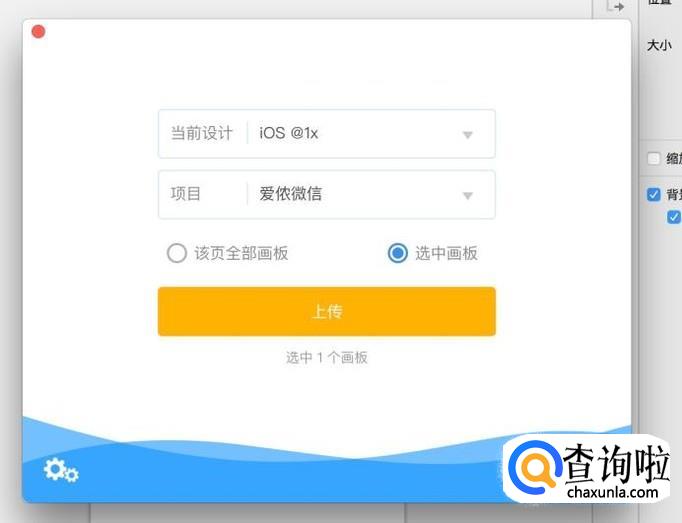The width and height of the screenshot is (682, 523).
Task: Select the 选中画板 radio option
Action: tap(398, 253)
